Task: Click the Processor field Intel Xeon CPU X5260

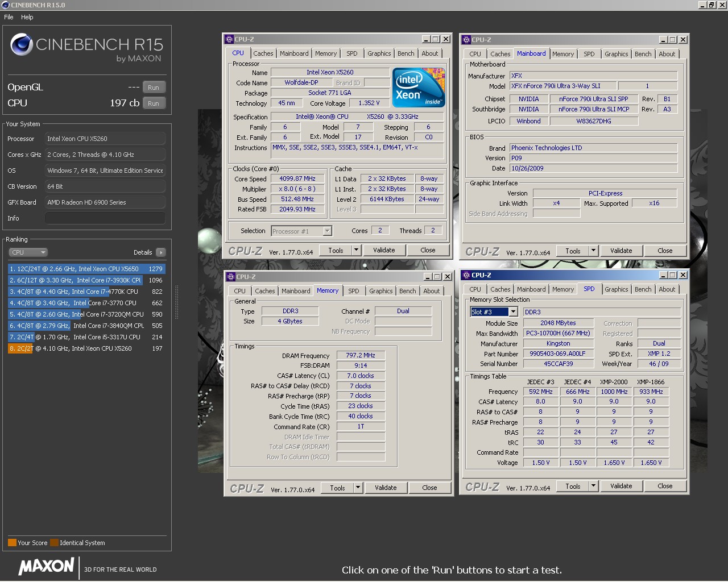Action: click(x=105, y=139)
